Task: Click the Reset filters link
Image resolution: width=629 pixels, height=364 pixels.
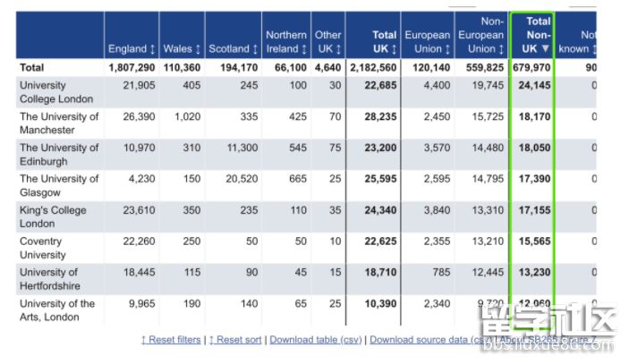Action: click(x=171, y=340)
